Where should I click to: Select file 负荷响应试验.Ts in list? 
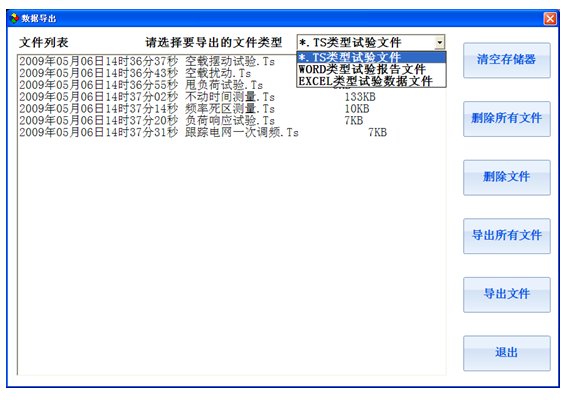pyautogui.click(x=231, y=120)
